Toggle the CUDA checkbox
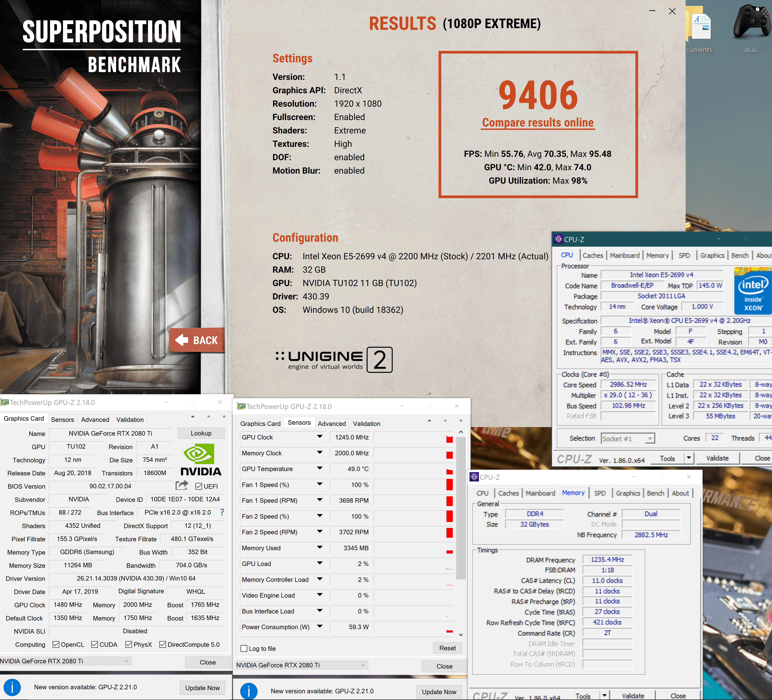Image resolution: width=772 pixels, height=700 pixels. (95, 644)
